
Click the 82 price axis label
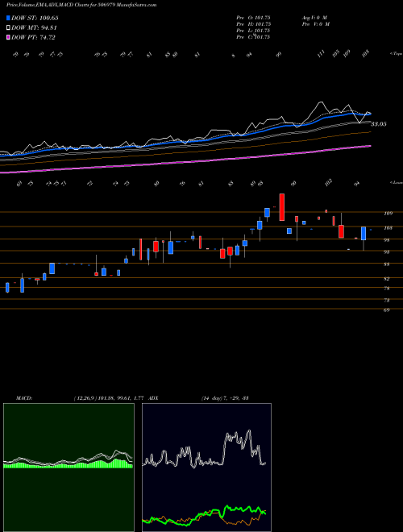386,279
